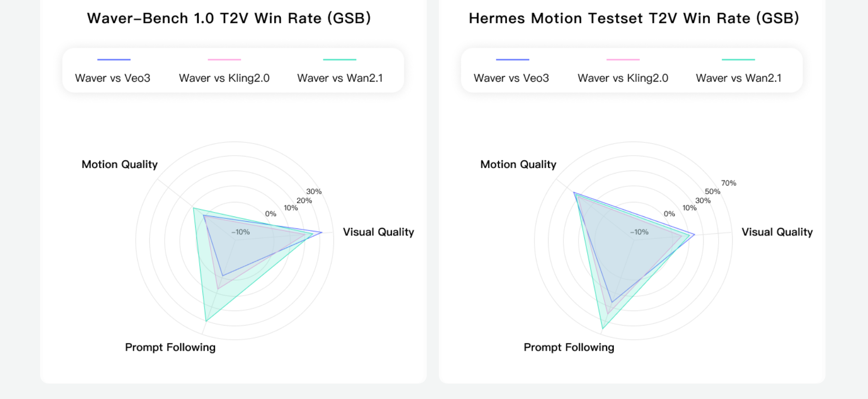
Task: Toggle Waver vs Kling2.0 legend in Waver-Bench chart
Action: tap(224, 78)
